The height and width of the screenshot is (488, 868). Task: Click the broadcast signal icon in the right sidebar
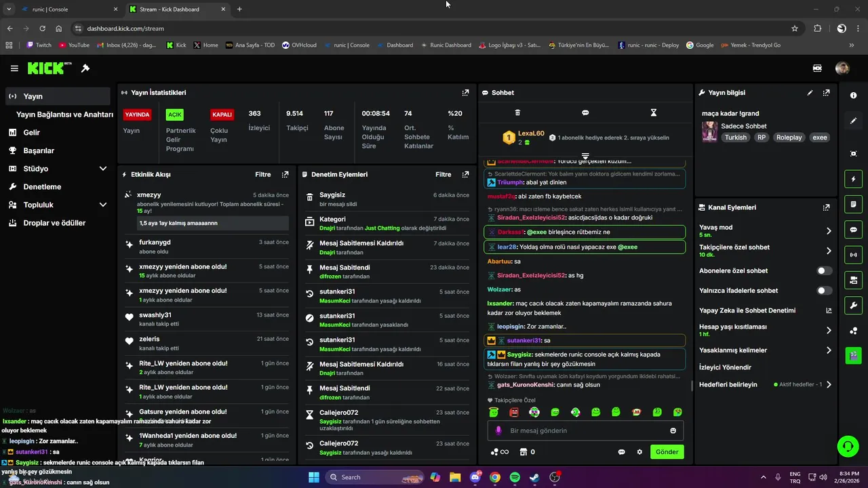click(853, 255)
